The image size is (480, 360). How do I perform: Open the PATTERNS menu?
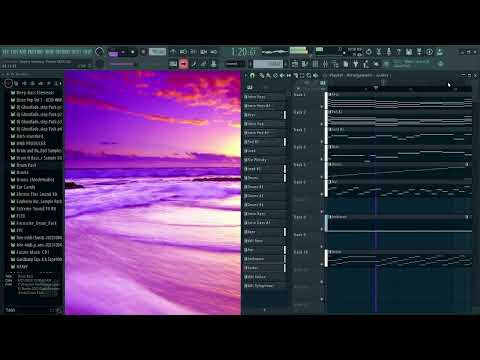[x=35, y=52]
